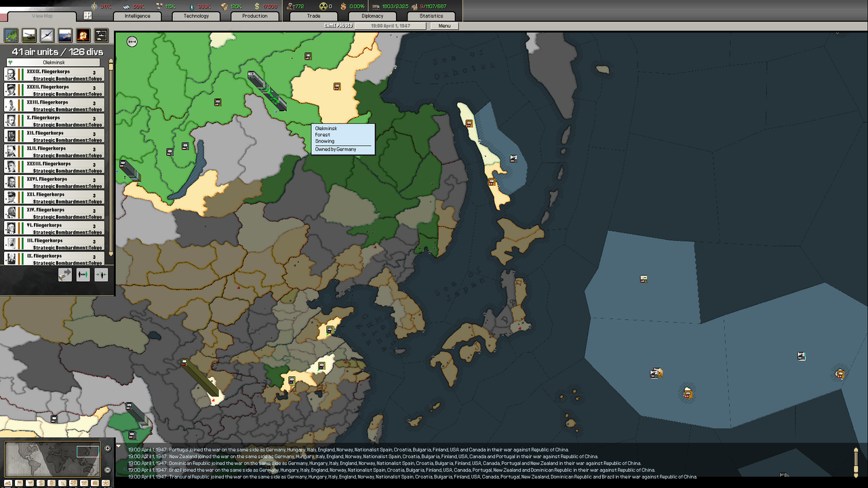Click the round arrow icon at map corner
The width and height of the screenshot is (868, 488).
coord(132,41)
